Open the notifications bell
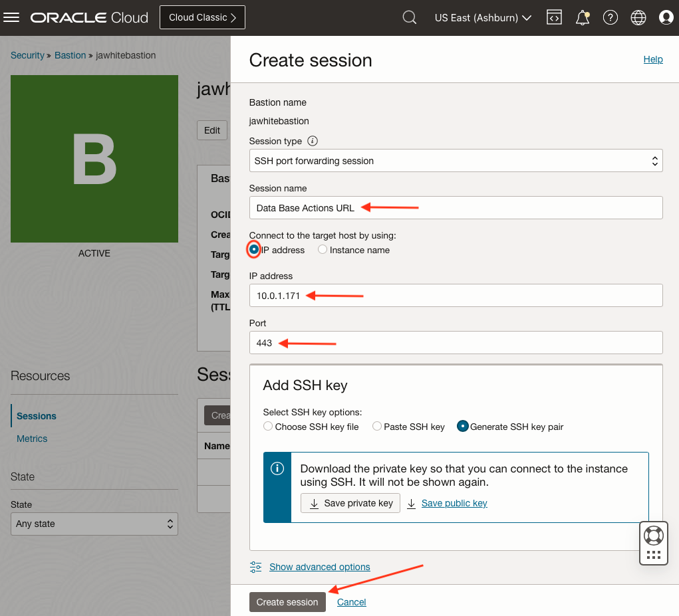This screenshot has height=616, width=679. click(582, 17)
